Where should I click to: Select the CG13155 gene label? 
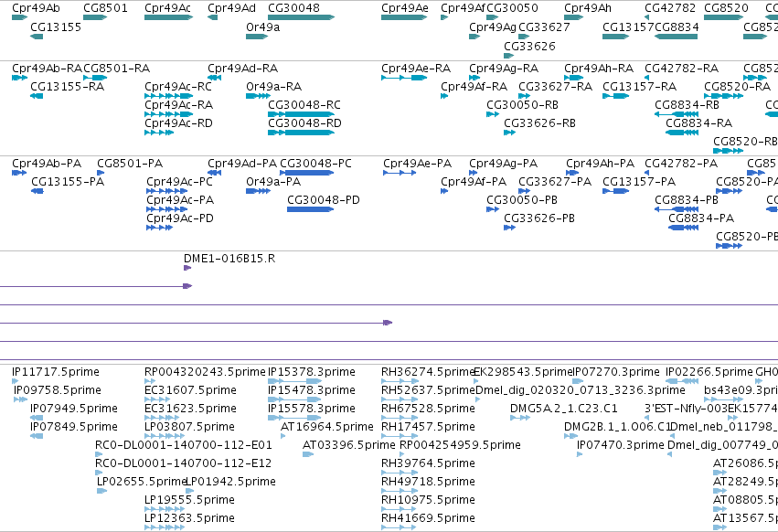pyautogui.click(x=56, y=27)
